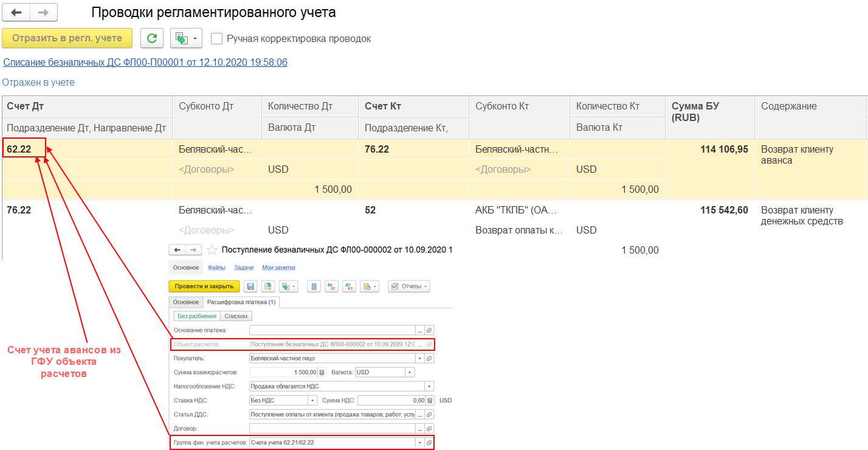This screenshot has width=868, height=450.
Task: Switch to the lower 'Основное' tab
Action: (x=186, y=302)
